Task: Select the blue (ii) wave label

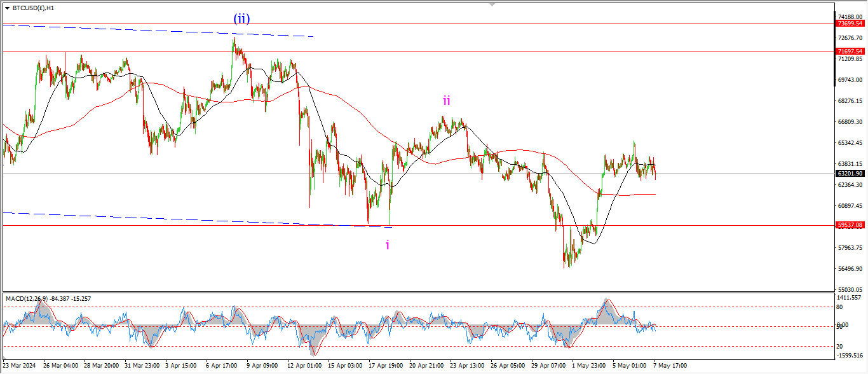Action: [x=241, y=18]
